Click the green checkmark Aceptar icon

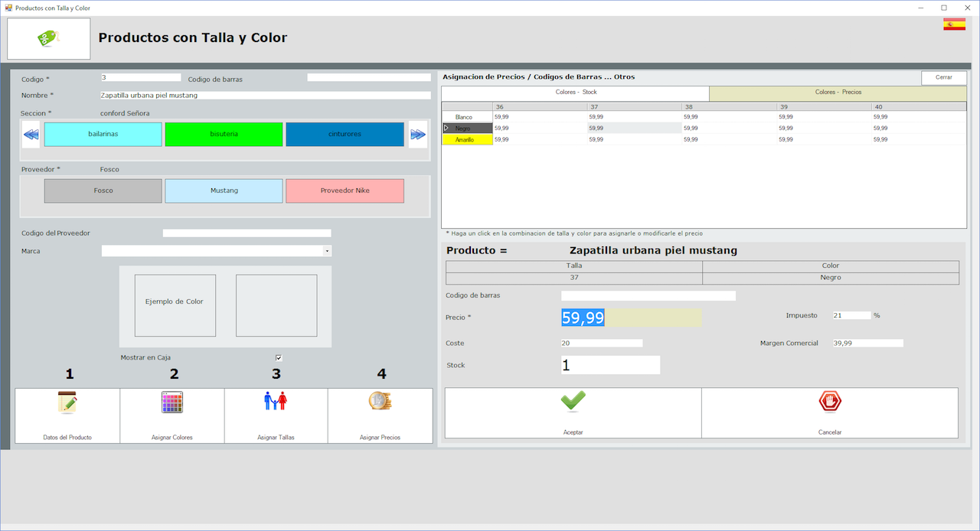click(573, 402)
